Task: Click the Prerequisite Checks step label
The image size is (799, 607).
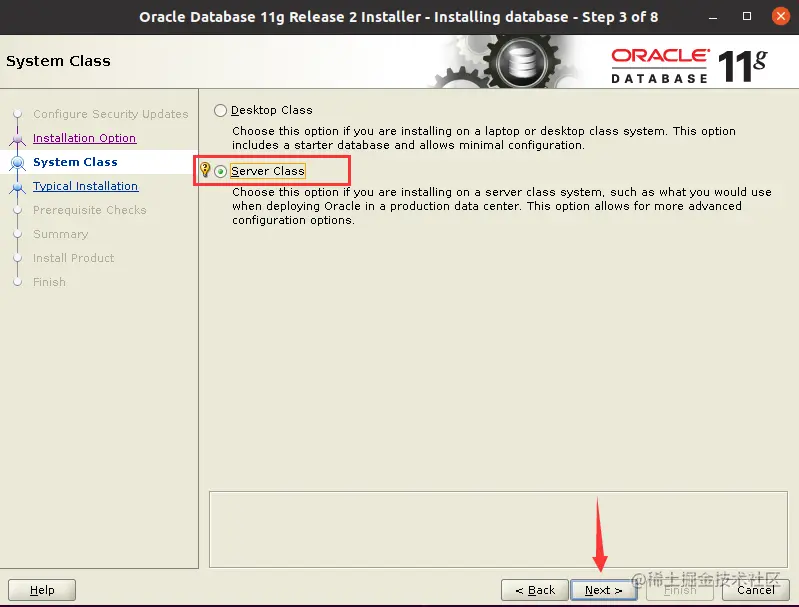Action: pyautogui.click(x=90, y=210)
